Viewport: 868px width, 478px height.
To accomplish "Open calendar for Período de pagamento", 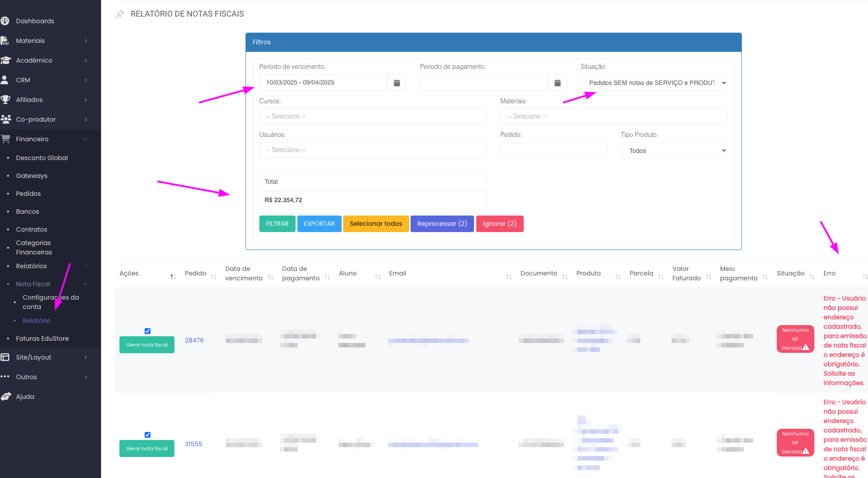I will click(x=557, y=83).
